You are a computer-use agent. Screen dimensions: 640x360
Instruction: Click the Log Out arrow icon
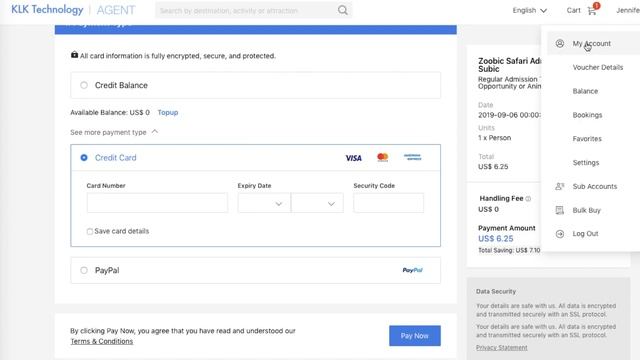click(560, 234)
